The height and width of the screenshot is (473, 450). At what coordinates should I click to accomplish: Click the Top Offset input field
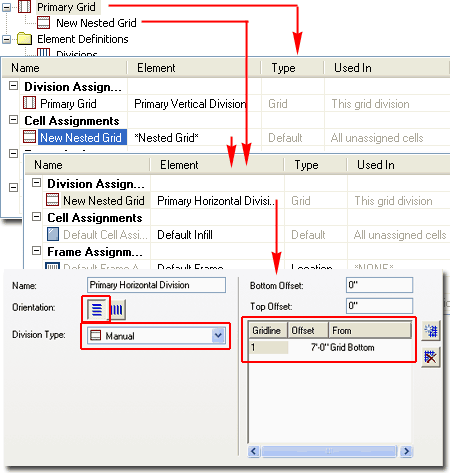pos(379,305)
